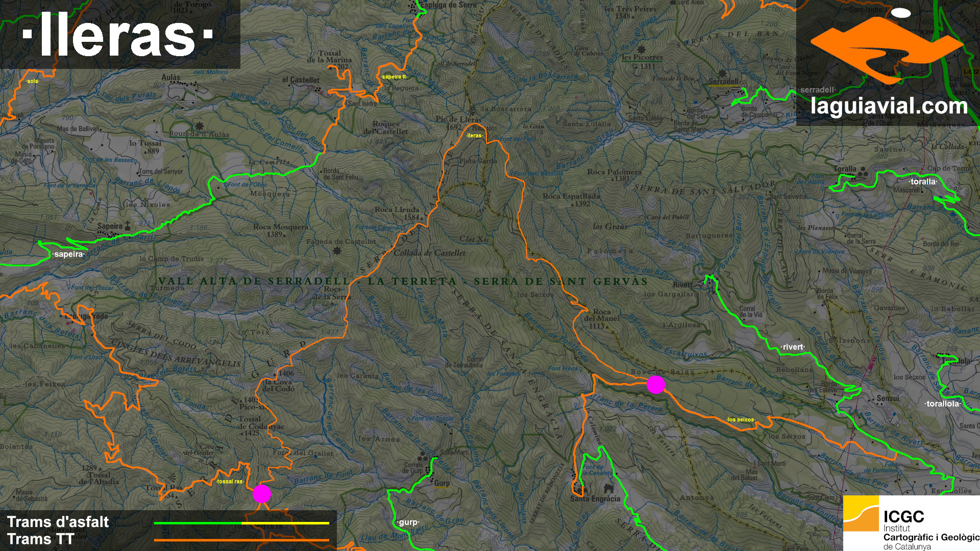Select the los seixos route label
The image size is (980, 551).
741,420
